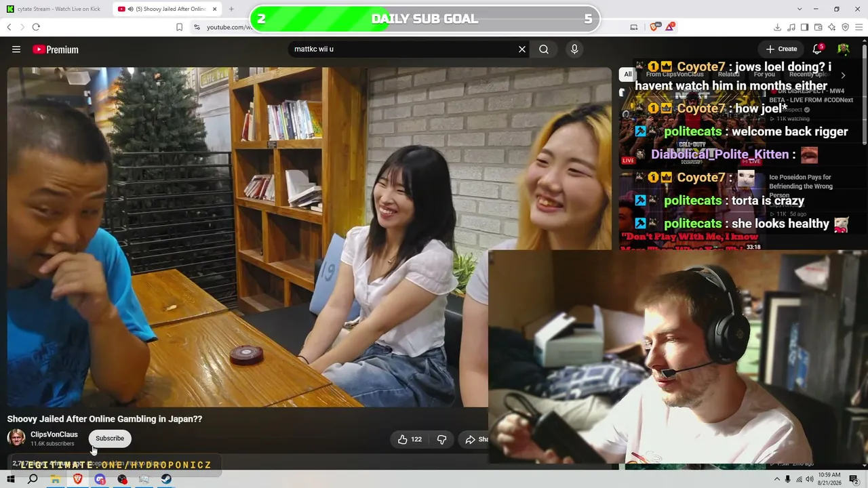This screenshot has height=488, width=868.
Task: Open the Dr Disrespect live video thumbnail
Action: [692, 129]
